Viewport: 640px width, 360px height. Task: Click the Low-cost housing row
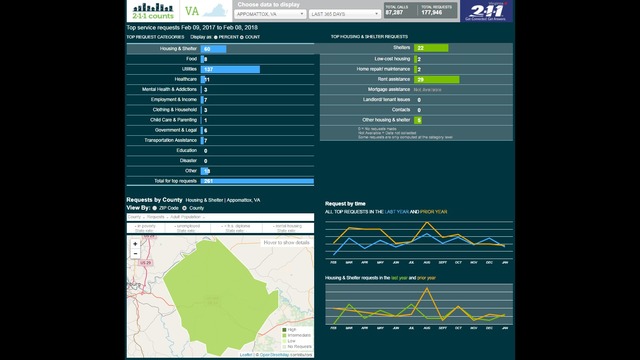(416, 59)
